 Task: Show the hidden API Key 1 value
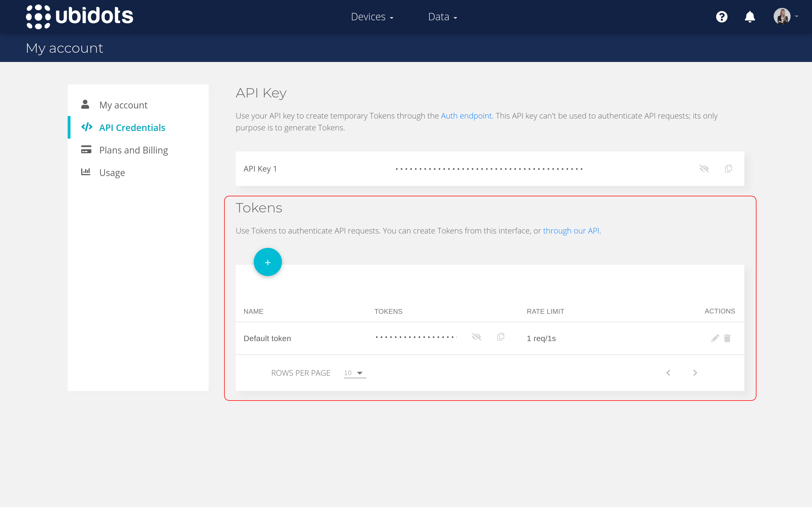point(705,169)
